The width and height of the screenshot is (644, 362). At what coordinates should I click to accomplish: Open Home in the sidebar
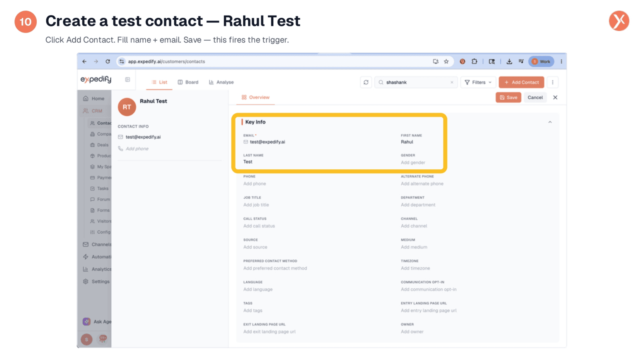pyautogui.click(x=94, y=99)
